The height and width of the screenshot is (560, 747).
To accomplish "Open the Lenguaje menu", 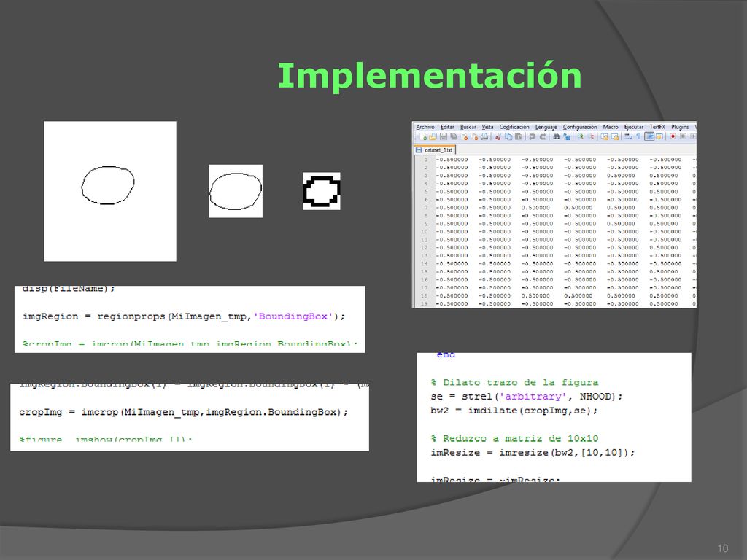I will click(546, 127).
